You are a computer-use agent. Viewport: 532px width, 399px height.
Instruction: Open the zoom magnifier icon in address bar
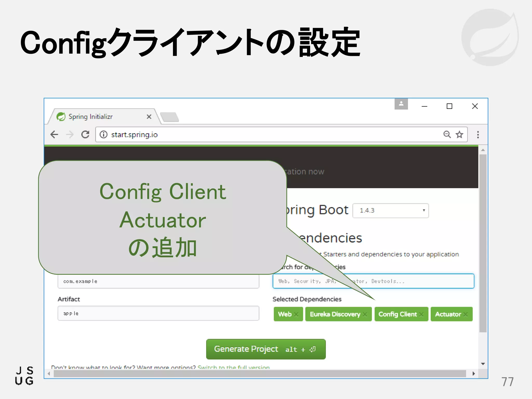(447, 134)
